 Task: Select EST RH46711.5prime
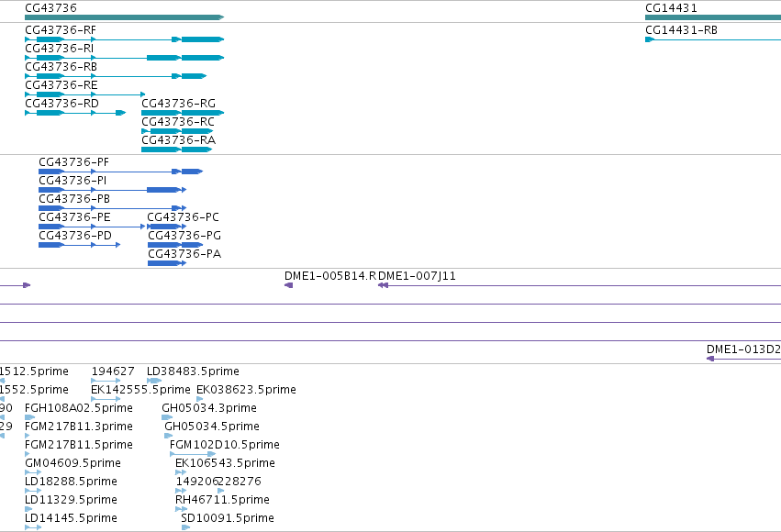click(x=182, y=510)
